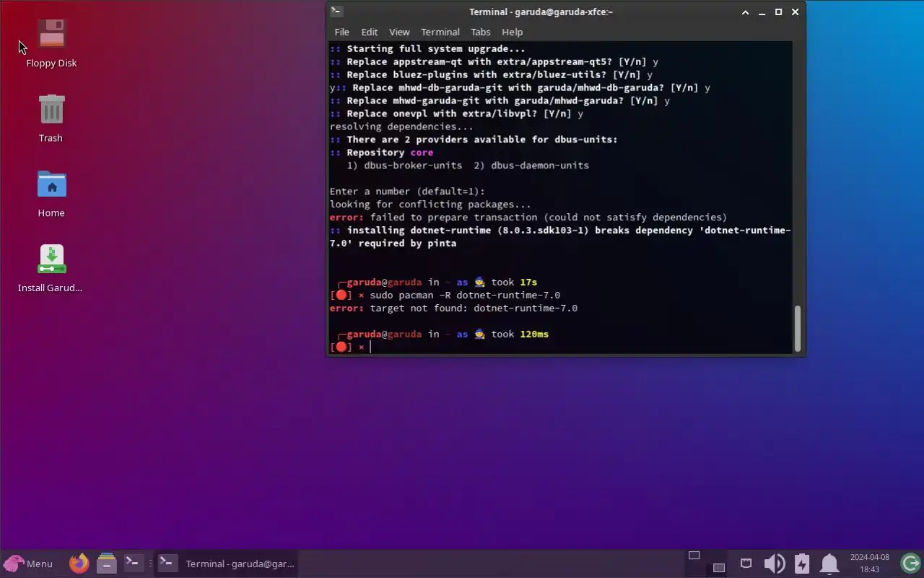Click the 'dbus-daemon-units' provider text
This screenshot has height=578, width=924.
pos(540,165)
